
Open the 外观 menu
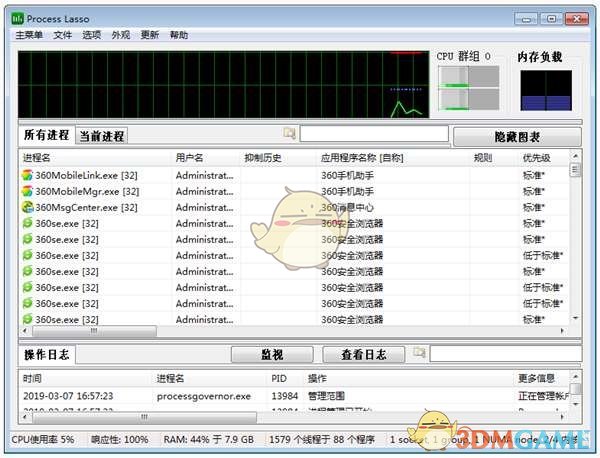121,35
